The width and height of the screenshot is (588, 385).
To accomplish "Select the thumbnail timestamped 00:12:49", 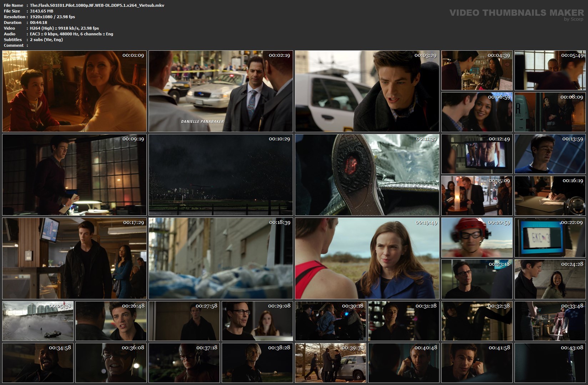I will (477, 154).
